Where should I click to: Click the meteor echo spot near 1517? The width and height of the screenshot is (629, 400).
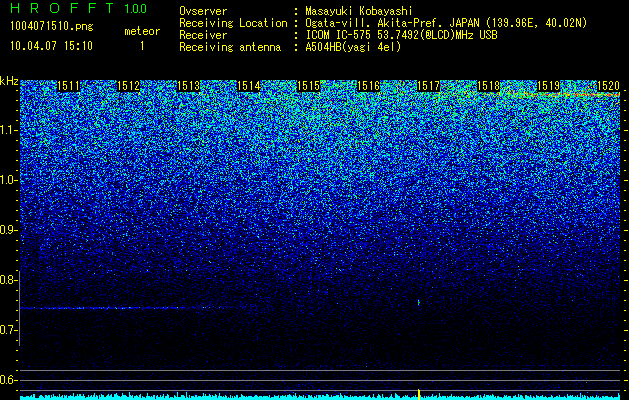pyautogui.click(x=418, y=303)
